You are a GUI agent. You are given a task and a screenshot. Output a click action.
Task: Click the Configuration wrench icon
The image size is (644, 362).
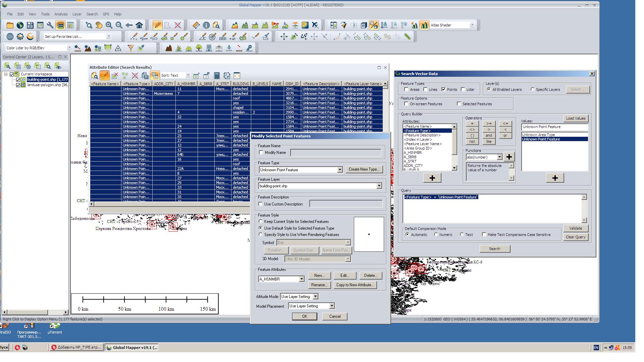(x=50, y=25)
